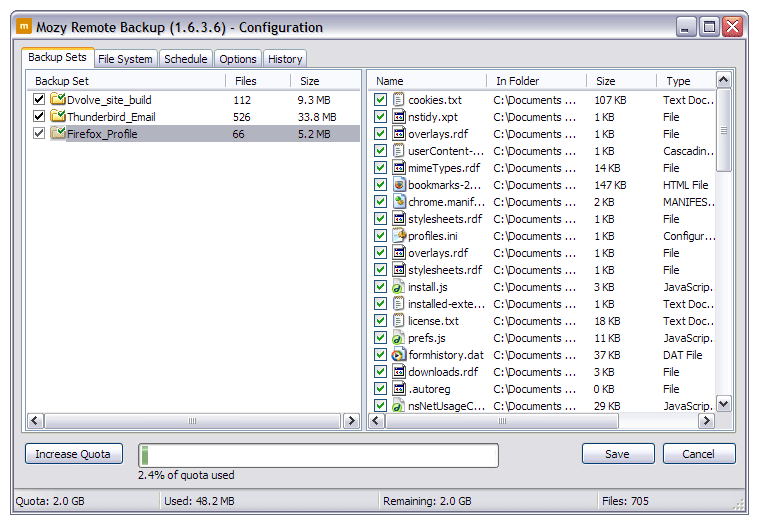Click file list horizontal scroll right arrow
759x525 pixels.
tap(706, 420)
